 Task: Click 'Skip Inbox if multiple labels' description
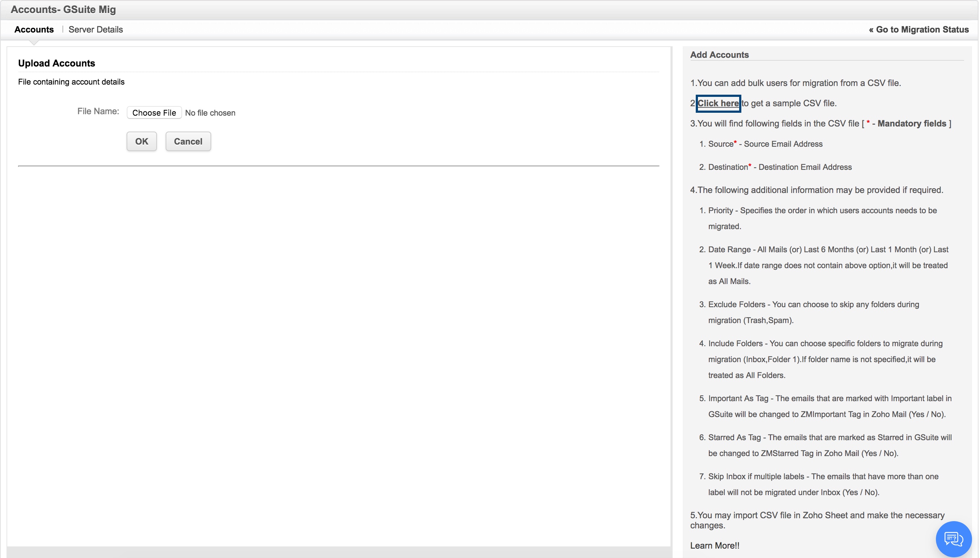pyautogui.click(x=823, y=484)
